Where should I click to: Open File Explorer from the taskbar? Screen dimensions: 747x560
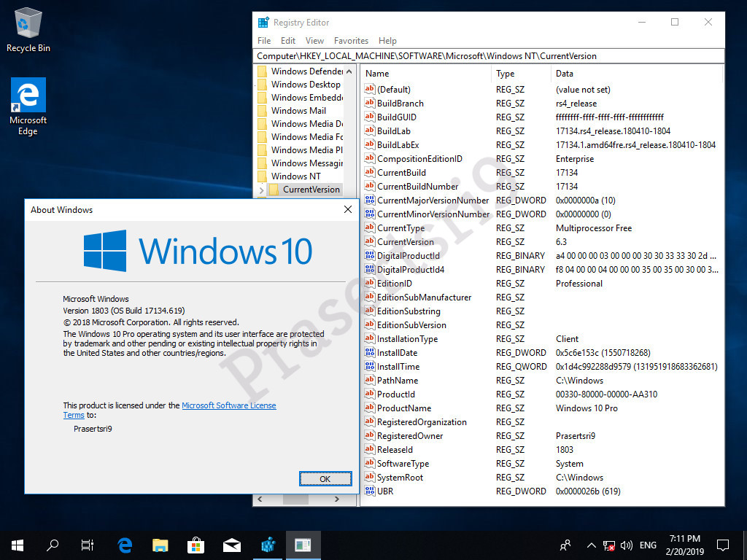click(x=160, y=545)
